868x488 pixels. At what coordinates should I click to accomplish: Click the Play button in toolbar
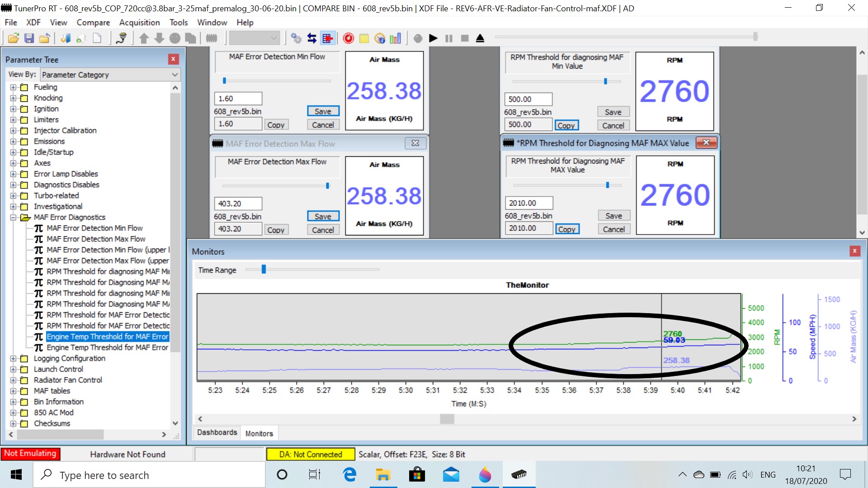433,38
